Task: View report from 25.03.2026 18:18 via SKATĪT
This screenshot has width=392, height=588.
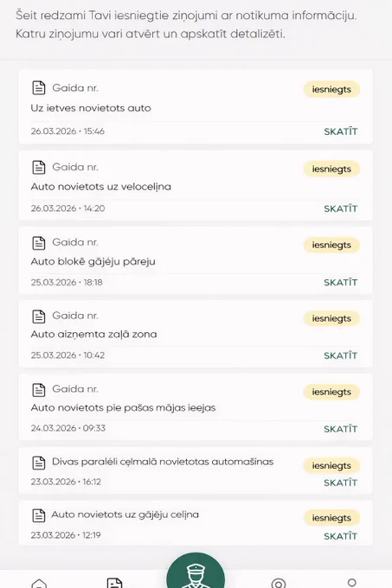Action: (x=341, y=283)
